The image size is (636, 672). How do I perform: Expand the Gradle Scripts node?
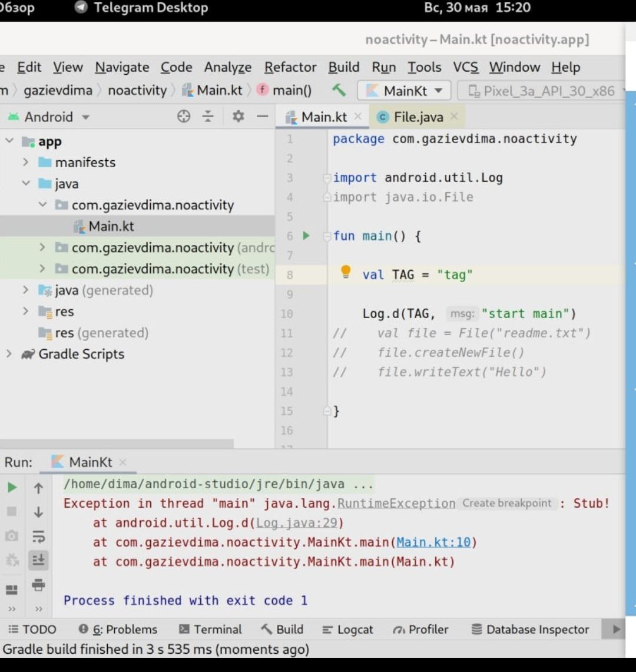pyautogui.click(x=9, y=354)
